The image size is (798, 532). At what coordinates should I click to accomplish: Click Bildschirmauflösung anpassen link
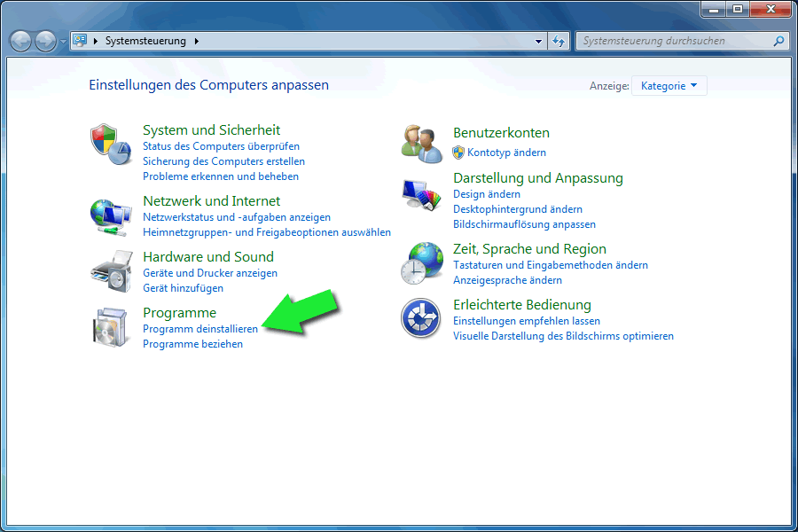click(x=524, y=224)
